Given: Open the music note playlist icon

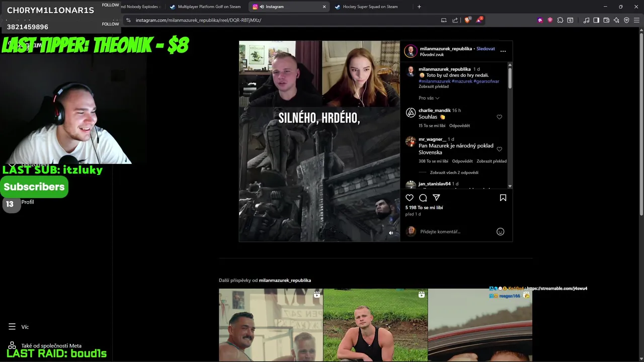Looking at the screenshot, I should [586, 20].
